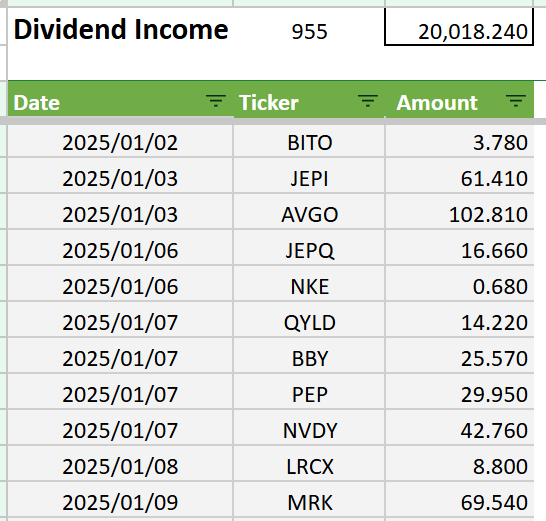Viewport: 546px width, 521px height.
Task: Select the BBY ticker cell
Action: (309, 355)
